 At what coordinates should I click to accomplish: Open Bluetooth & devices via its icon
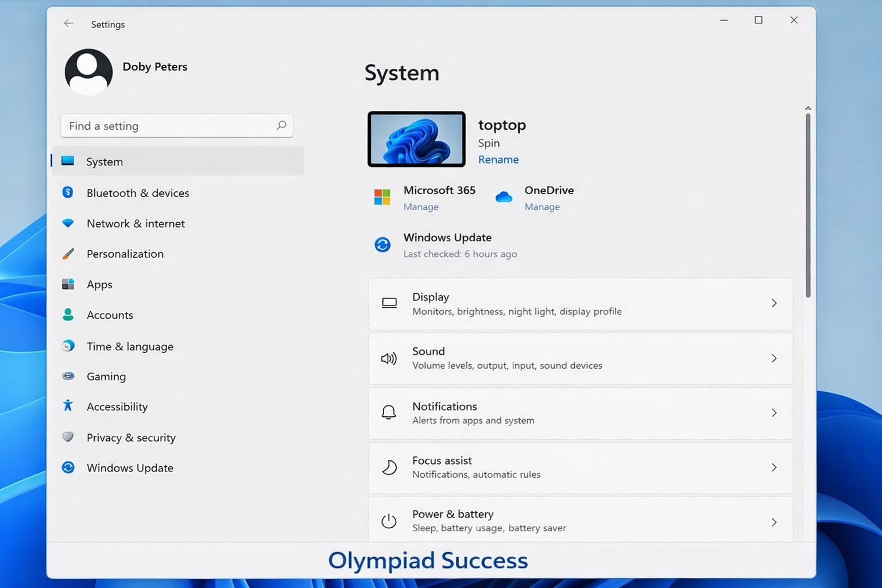pyautogui.click(x=68, y=192)
